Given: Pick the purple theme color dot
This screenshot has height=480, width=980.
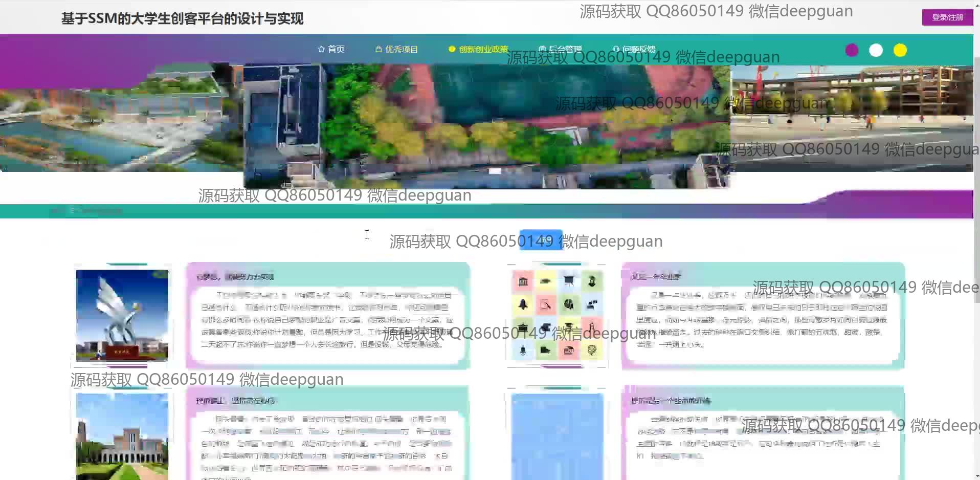Looking at the screenshot, I should (x=852, y=50).
